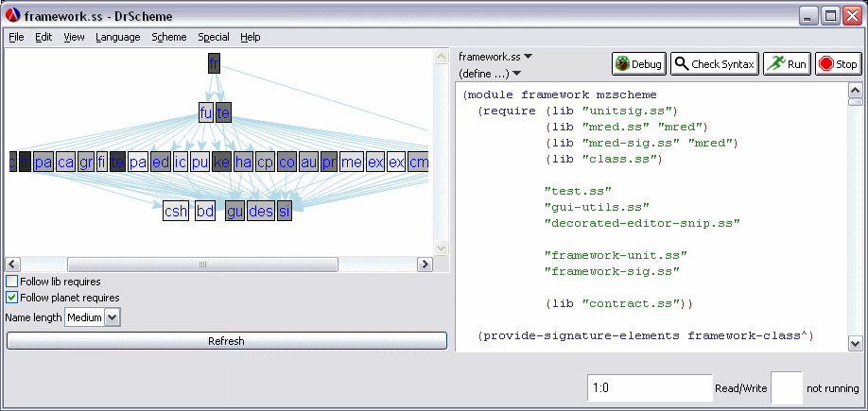
Task: Select the bd module node
Action: pyautogui.click(x=205, y=211)
